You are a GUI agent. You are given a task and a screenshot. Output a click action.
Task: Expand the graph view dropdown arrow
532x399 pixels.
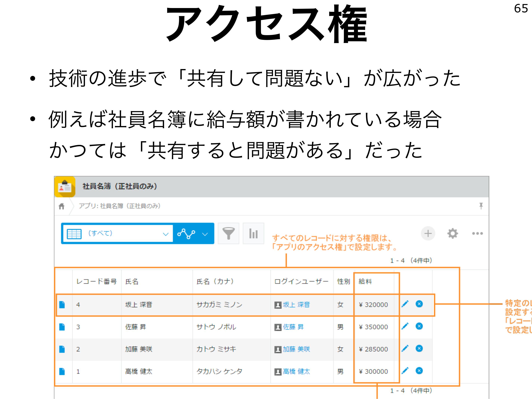205,234
